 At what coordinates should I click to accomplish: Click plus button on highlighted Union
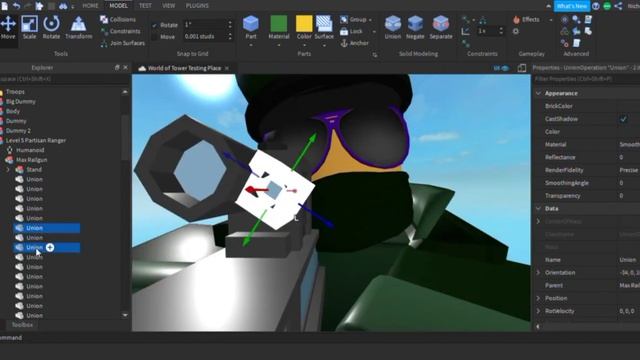click(50, 247)
